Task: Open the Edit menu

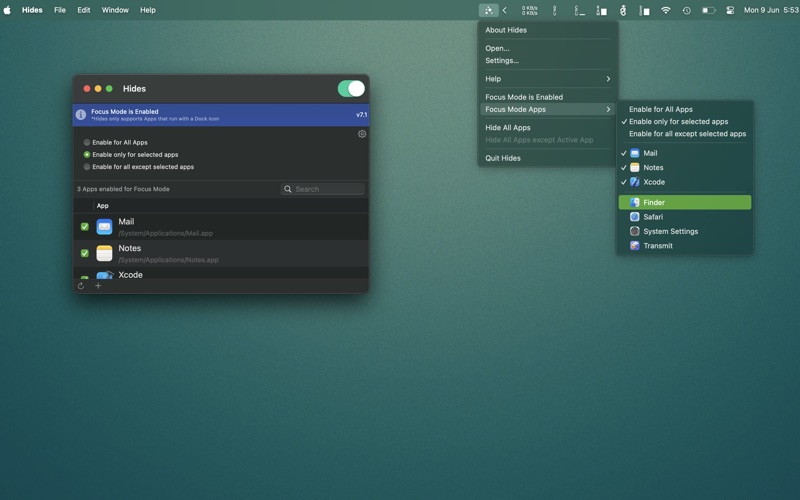Action: pos(84,10)
